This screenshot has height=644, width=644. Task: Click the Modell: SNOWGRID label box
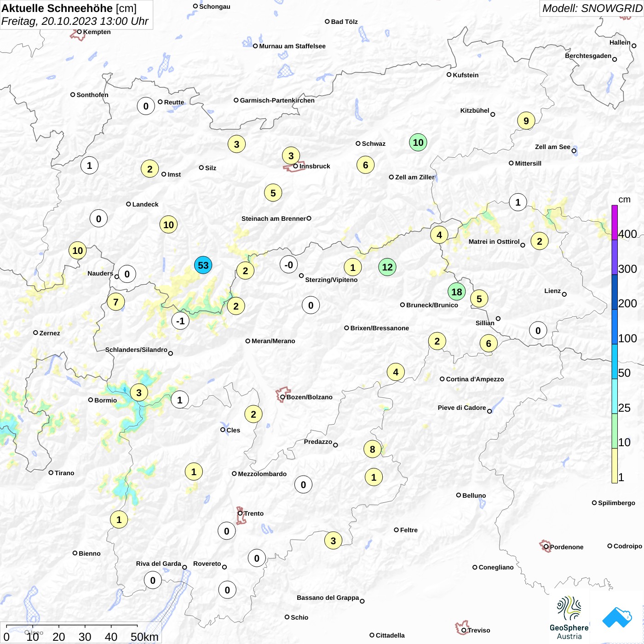592,8
